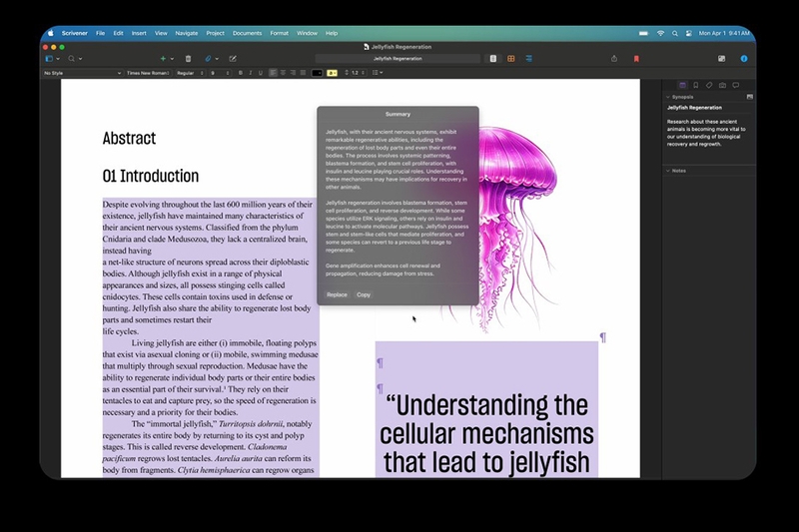Open the No Style paragraph dropdown

pyautogui.click(x=80, y=73)
